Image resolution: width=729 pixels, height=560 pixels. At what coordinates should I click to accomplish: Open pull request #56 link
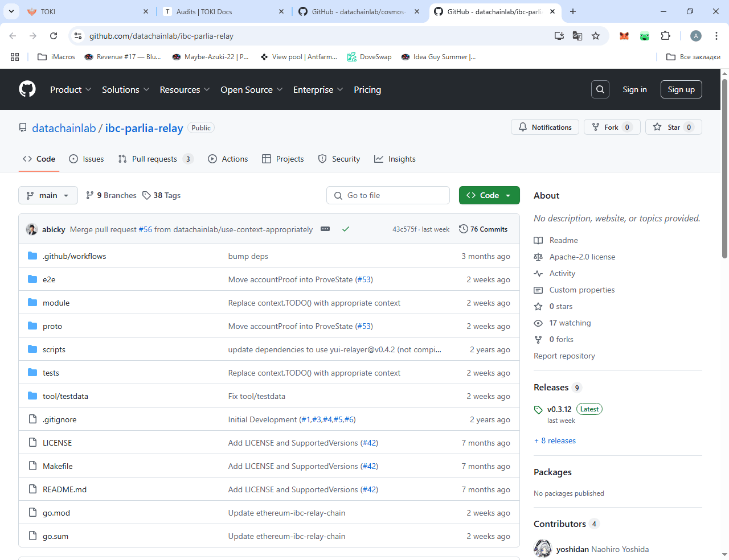click(x=145, y=229)
